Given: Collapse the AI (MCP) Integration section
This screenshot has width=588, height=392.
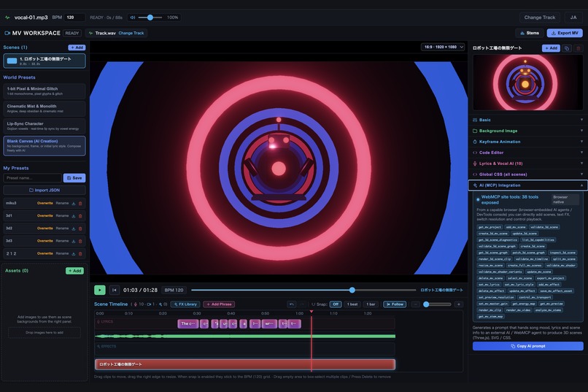Looking at the screenshot, I should [527, 185].
